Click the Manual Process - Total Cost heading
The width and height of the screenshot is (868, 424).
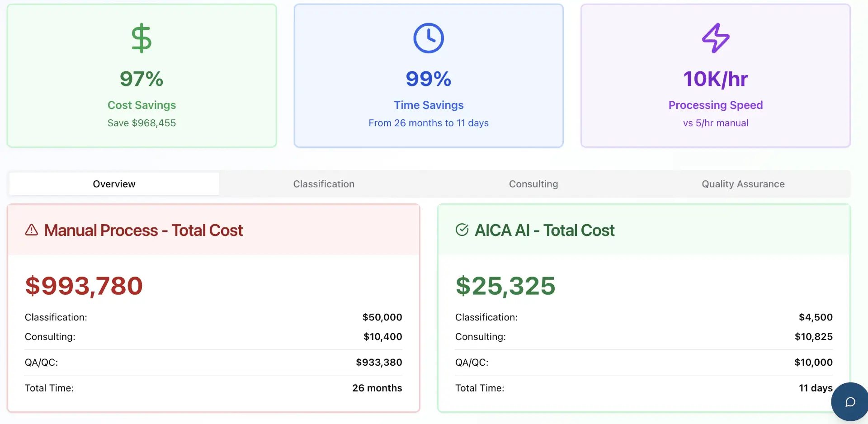[x=143, y=231]
